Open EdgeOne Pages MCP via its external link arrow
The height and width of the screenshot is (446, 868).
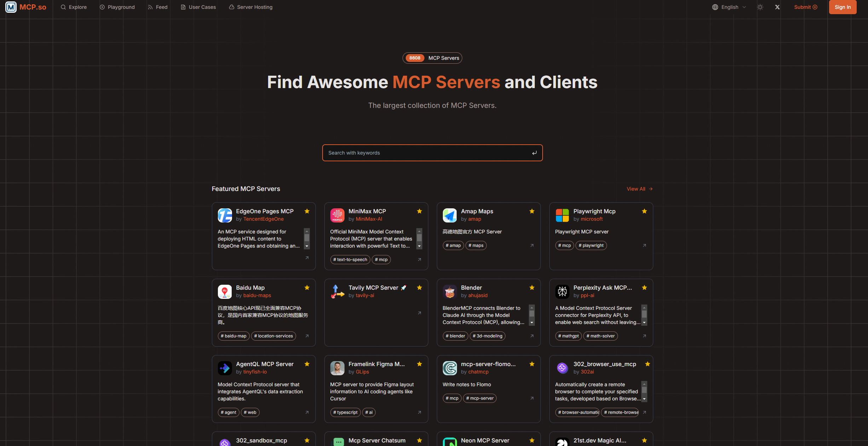[307, 258]
